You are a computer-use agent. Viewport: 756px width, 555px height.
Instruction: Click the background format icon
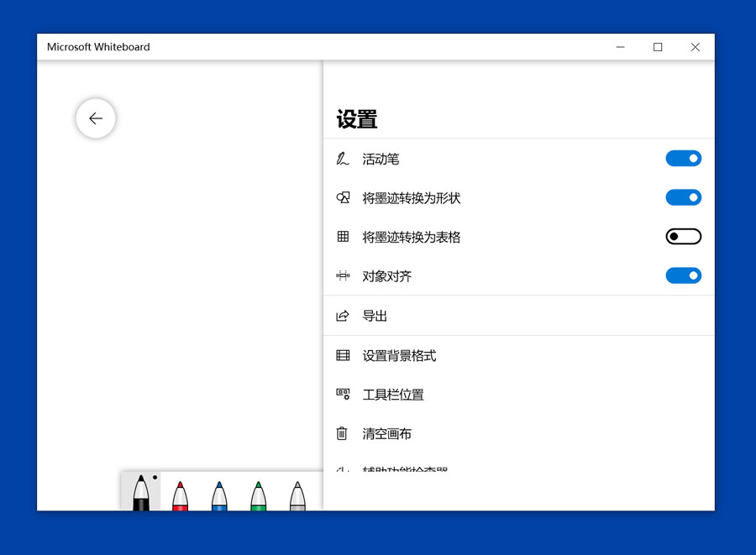pos(343,355)
